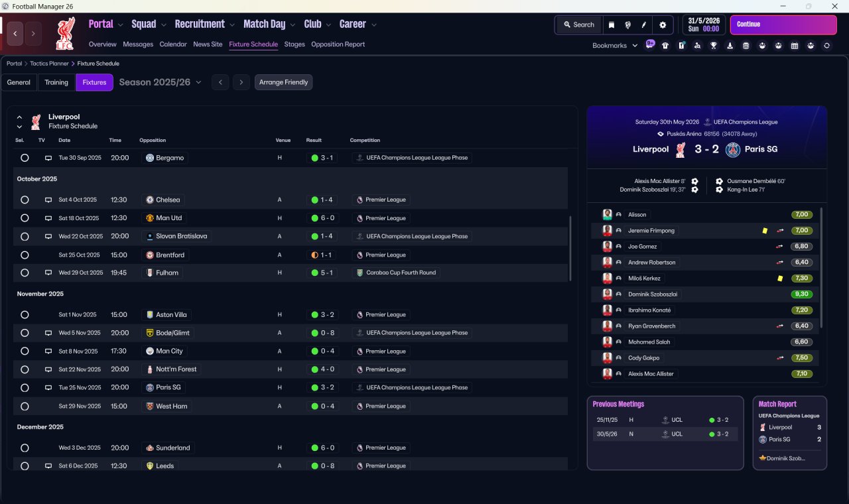Switch to the Training view button
Viewport: 849px width, 504px height.
click(56, 82)
